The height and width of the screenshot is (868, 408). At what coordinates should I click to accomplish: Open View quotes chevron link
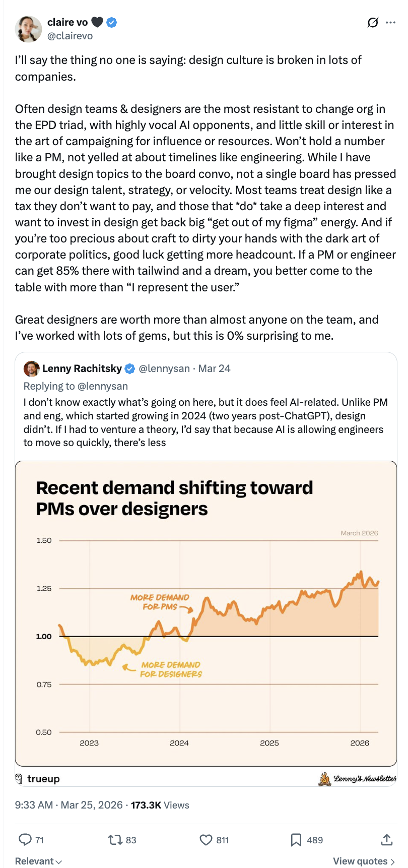[x=364, y=861]
